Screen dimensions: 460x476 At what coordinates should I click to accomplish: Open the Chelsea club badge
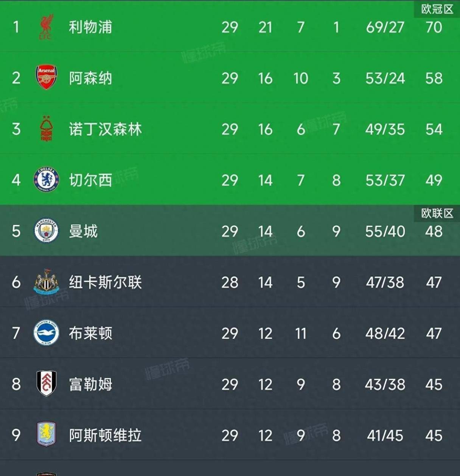[46, 180]
